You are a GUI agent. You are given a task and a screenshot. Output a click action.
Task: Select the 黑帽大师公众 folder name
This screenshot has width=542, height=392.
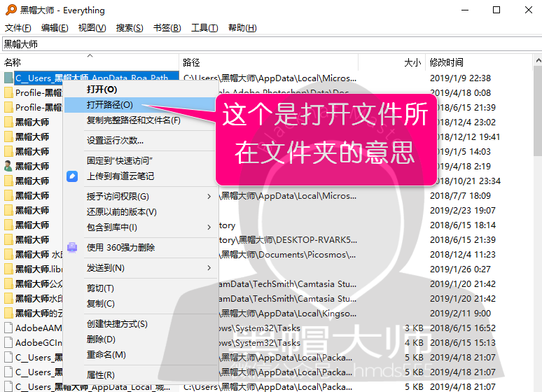39,284
